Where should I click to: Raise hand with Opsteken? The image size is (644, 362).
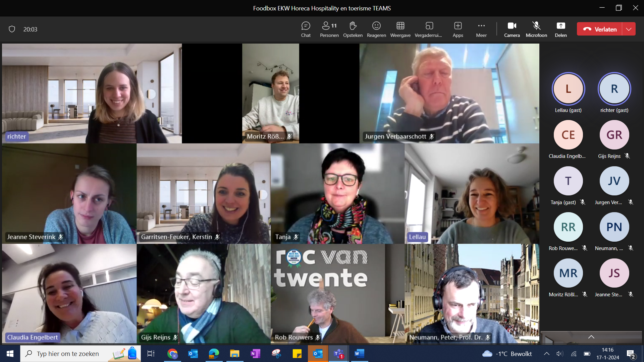(353, 29)
